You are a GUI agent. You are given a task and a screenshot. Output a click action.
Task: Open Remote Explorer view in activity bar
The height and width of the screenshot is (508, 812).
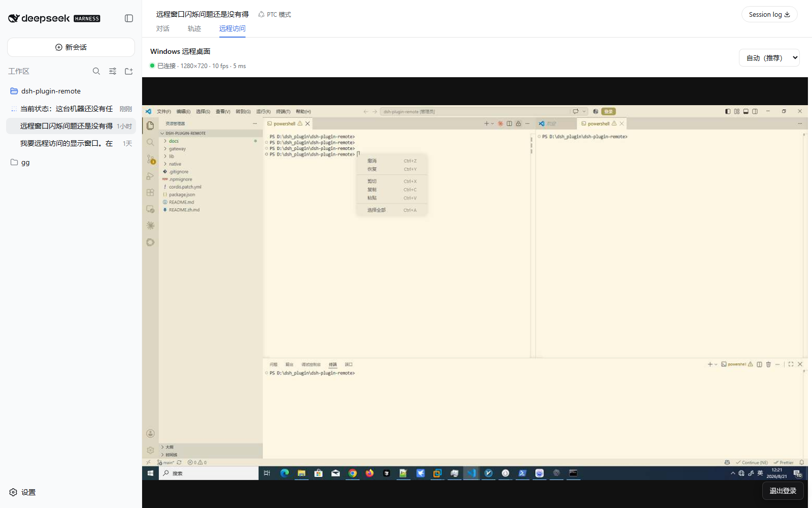pos(150,209)
